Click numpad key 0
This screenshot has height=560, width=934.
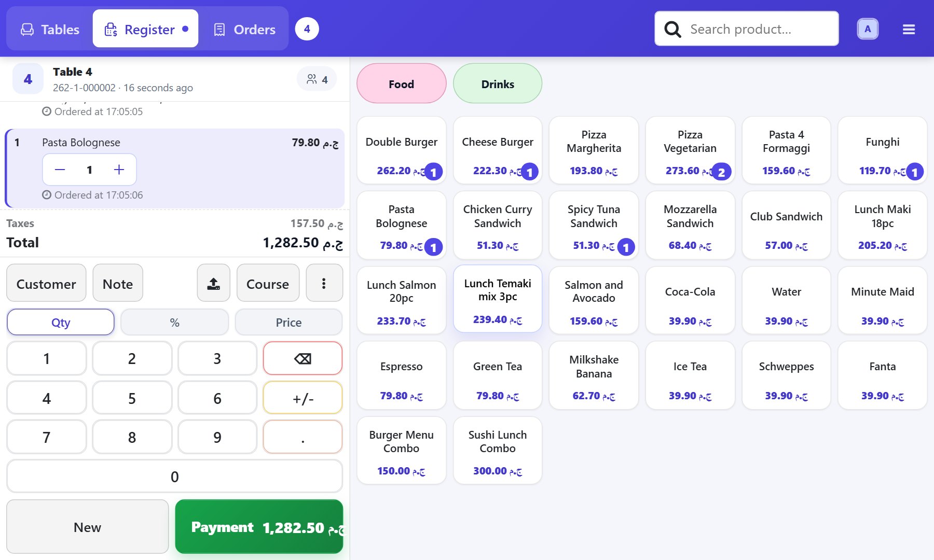[174, 476]
